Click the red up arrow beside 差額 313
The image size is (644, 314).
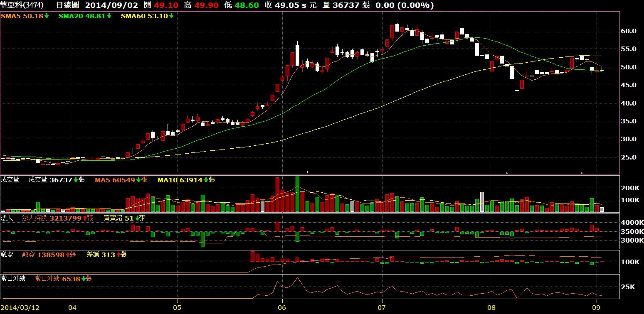118,255
